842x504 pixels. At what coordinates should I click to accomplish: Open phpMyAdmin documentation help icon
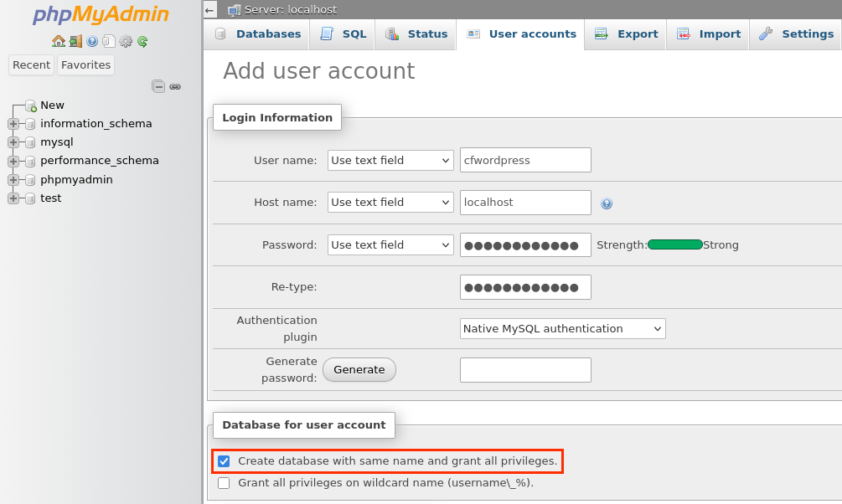92,41
